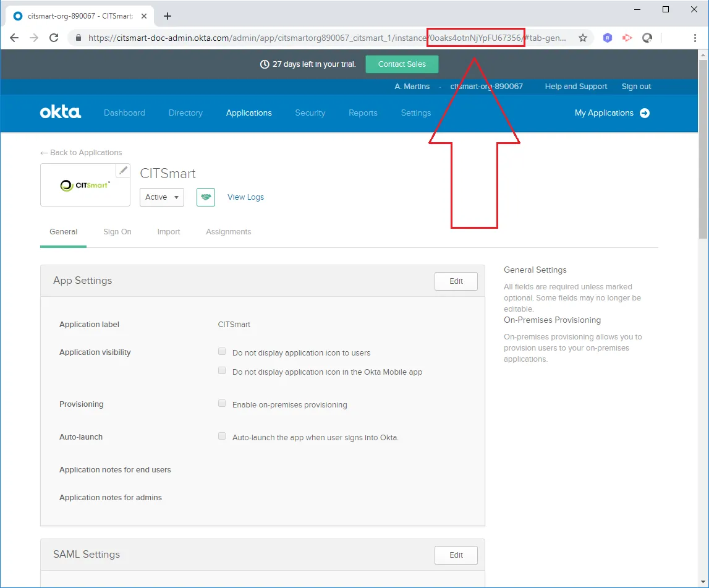Reload the page
The width and height of the screenshot is (709, 588).
point(54,38)
